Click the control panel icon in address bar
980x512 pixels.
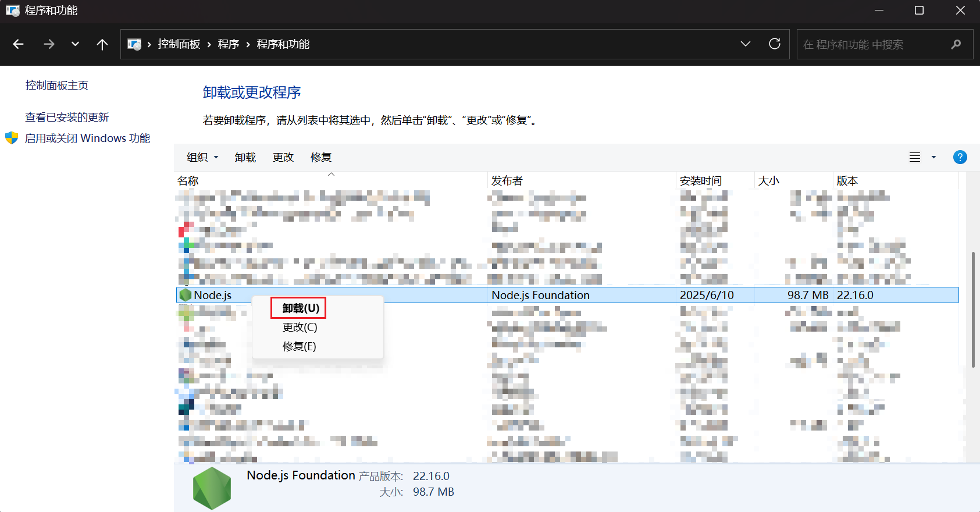click(134, 44)
